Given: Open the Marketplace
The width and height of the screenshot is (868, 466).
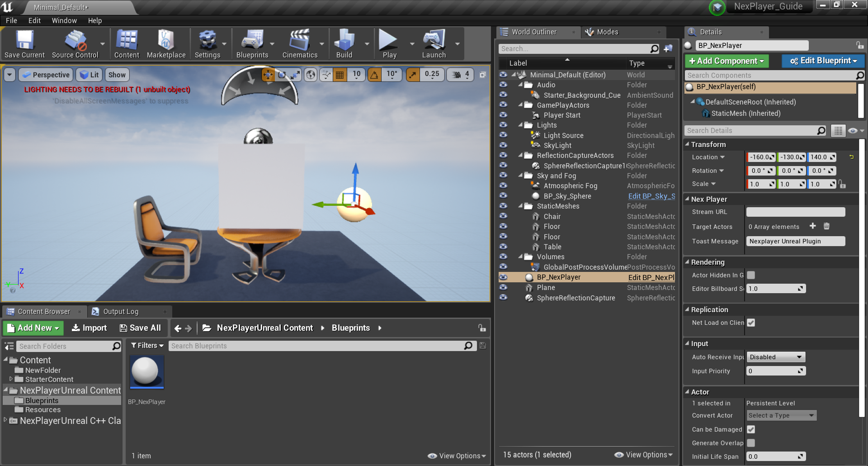Looking at the screenshot, I should tap(166, 44).
